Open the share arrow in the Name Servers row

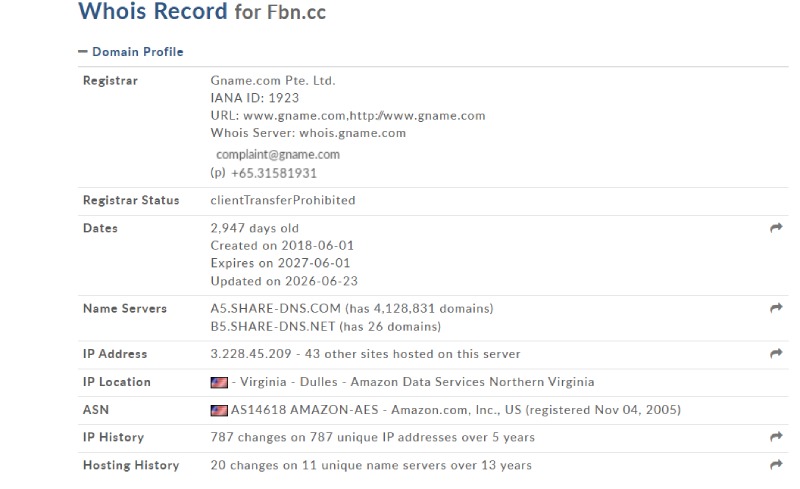(776, 308)
